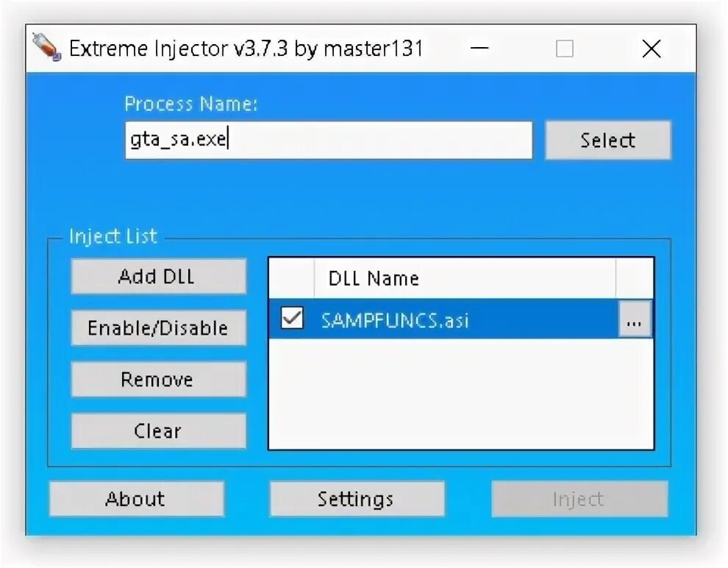
Task: Click the DLL Name column header
Action: (465, 278)
